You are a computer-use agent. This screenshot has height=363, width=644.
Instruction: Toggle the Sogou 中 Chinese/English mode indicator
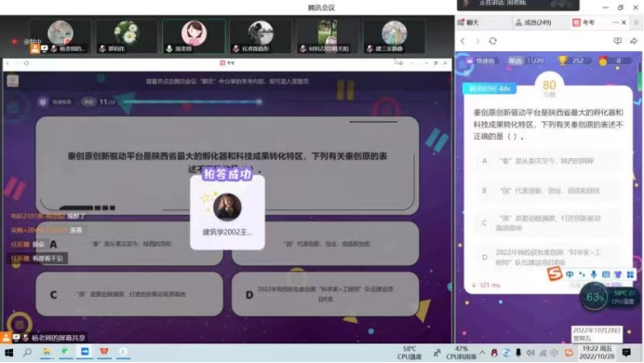point(570,275)
